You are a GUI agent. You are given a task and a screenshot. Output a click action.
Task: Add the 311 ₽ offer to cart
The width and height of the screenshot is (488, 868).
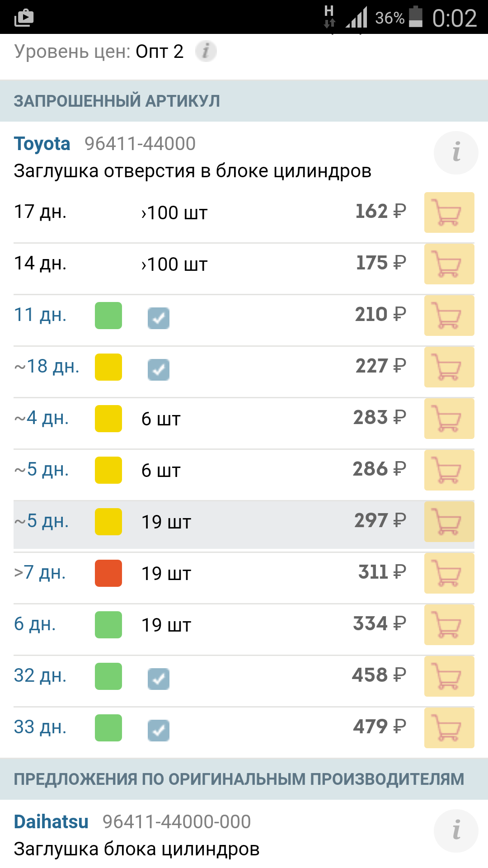[x=449, y=573]
